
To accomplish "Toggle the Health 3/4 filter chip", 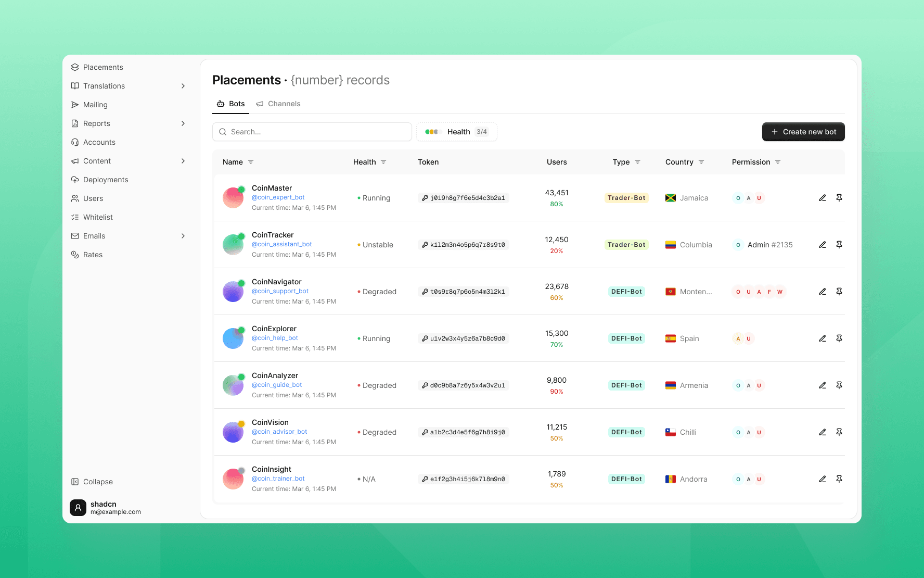I will click(x=456, y=132).
